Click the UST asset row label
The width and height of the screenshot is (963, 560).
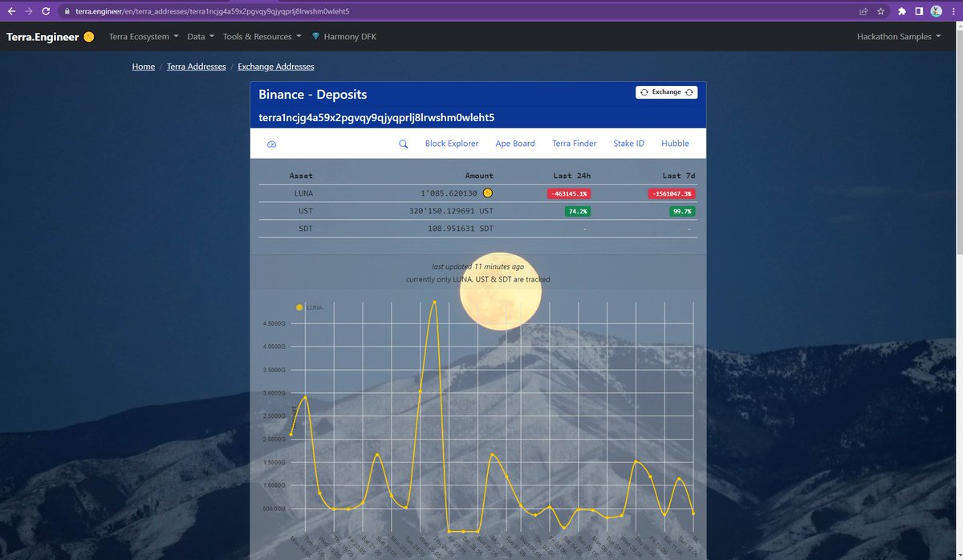pos(305,211)
